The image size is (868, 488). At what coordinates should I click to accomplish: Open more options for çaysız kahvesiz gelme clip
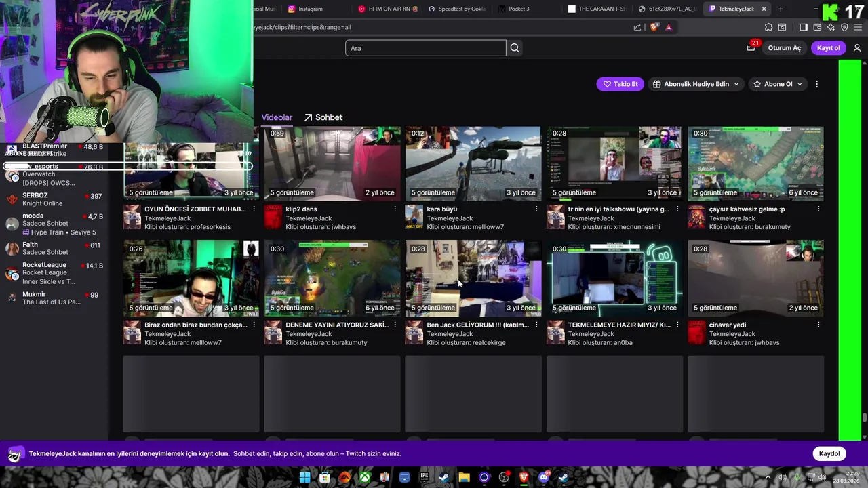818,209
